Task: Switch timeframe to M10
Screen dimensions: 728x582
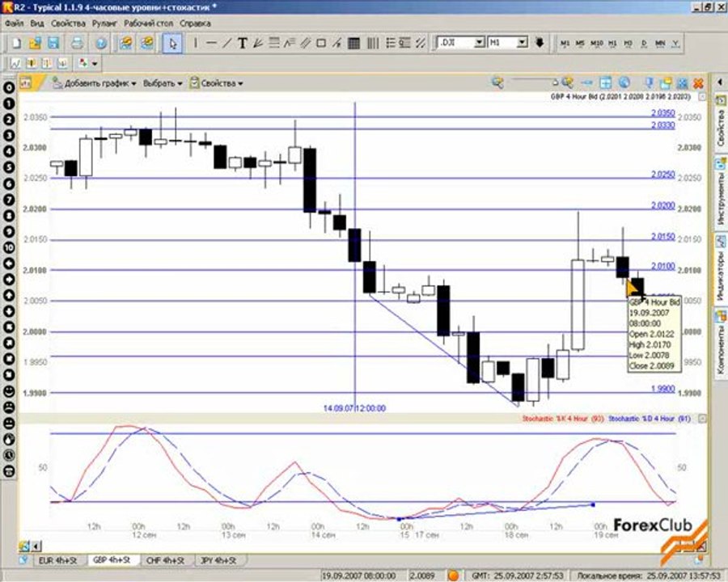Action: [597, 43]
